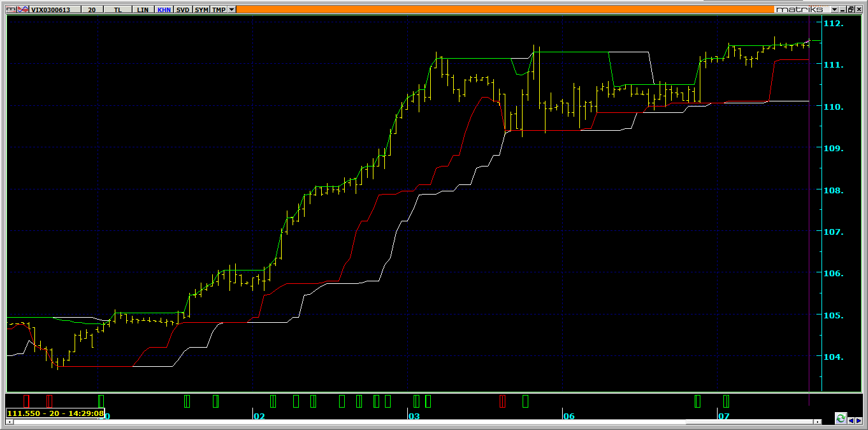Click the 111. price axis label
Image resolution: width=868 pixels, height=430 pixels.
(x=833, y=65)
